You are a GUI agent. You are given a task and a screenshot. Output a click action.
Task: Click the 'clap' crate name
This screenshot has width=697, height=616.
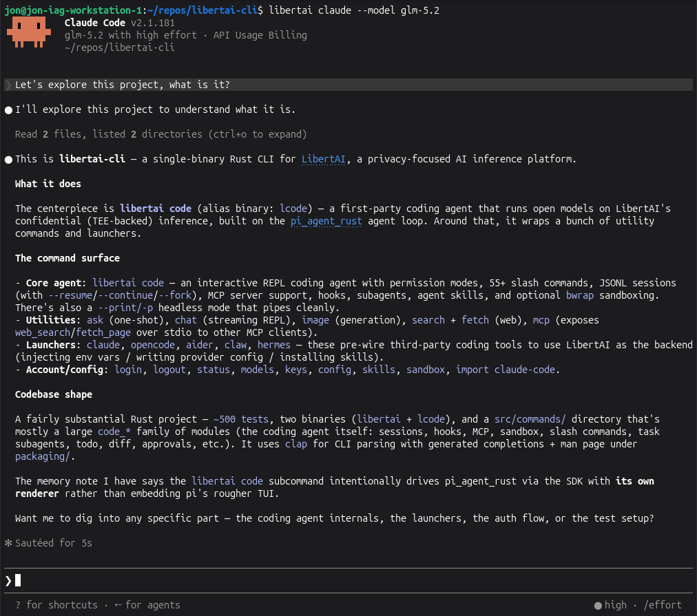coord(295,444)
